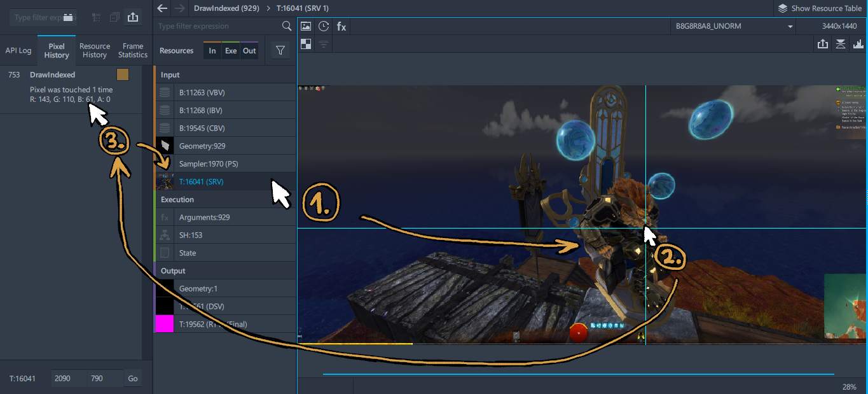Click the fx shader icon
The height and width of the screenshot is (394, 868).
click(341, 26)
